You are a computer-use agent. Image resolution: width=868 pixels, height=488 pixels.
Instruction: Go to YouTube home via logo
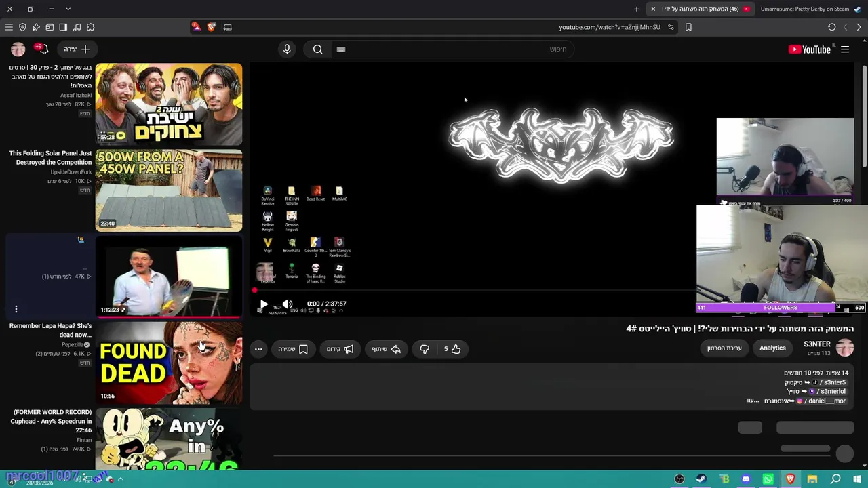pyautogui.click(x=810, y=49)
